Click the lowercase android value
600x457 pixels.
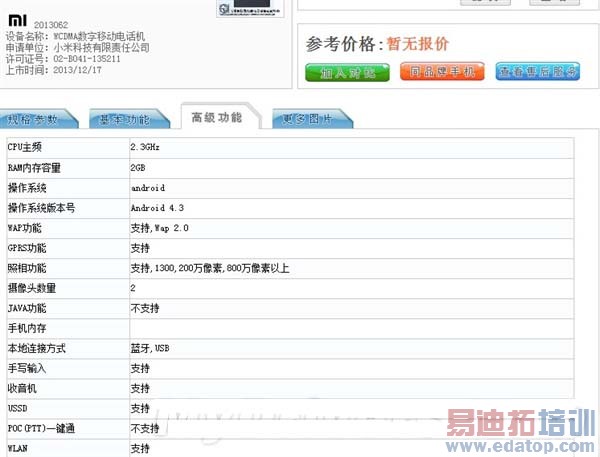tap(148, 188)
